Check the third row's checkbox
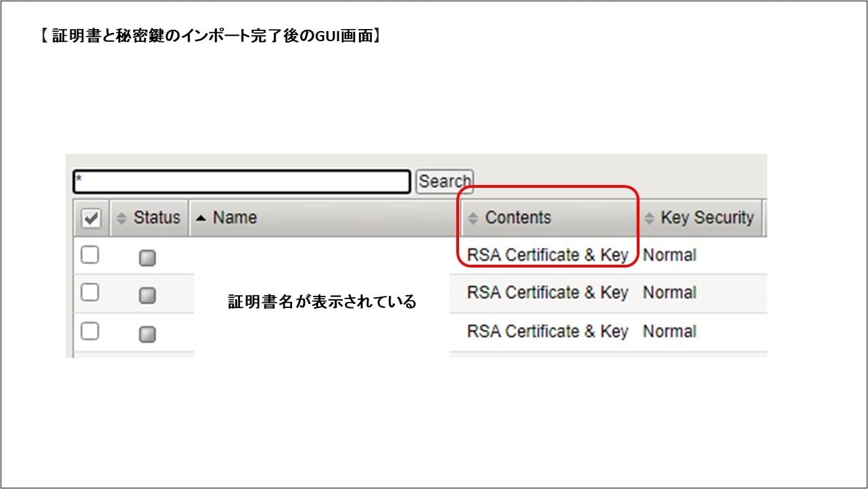The height and width of the screenshot is (489, 868). coord(90,332)
